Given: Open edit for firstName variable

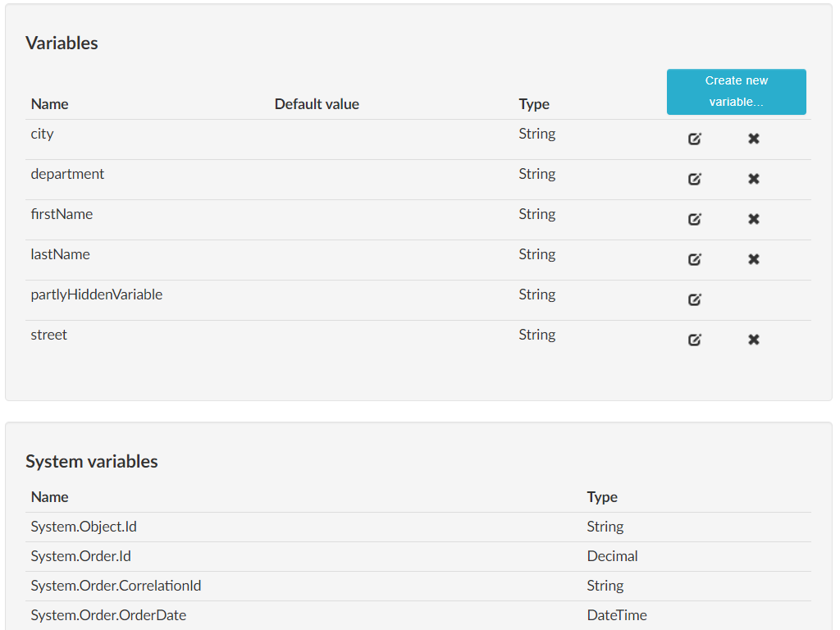Looking at the screenshot, I should tap(695, 219).
